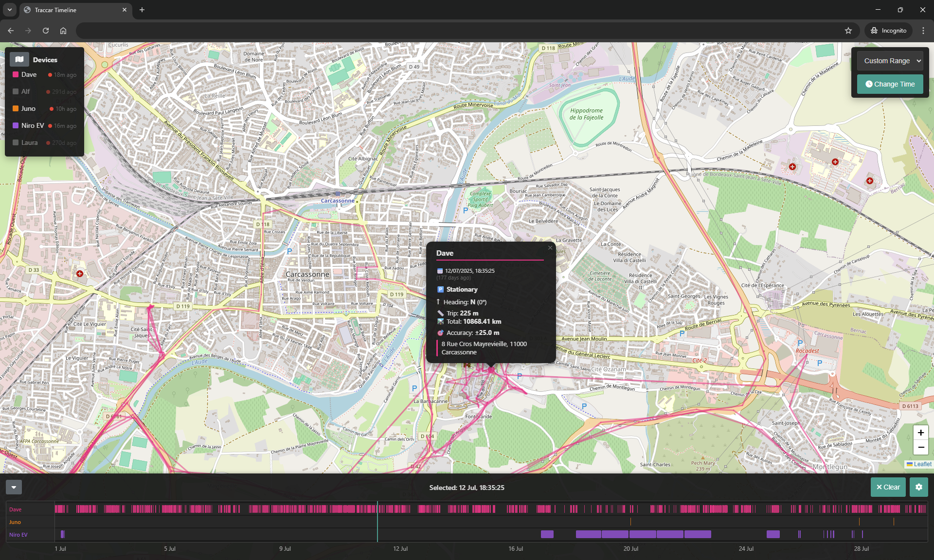Reload the Traccar Timeline page
Viewport: 934px width, 560px height.
point(46,31)
